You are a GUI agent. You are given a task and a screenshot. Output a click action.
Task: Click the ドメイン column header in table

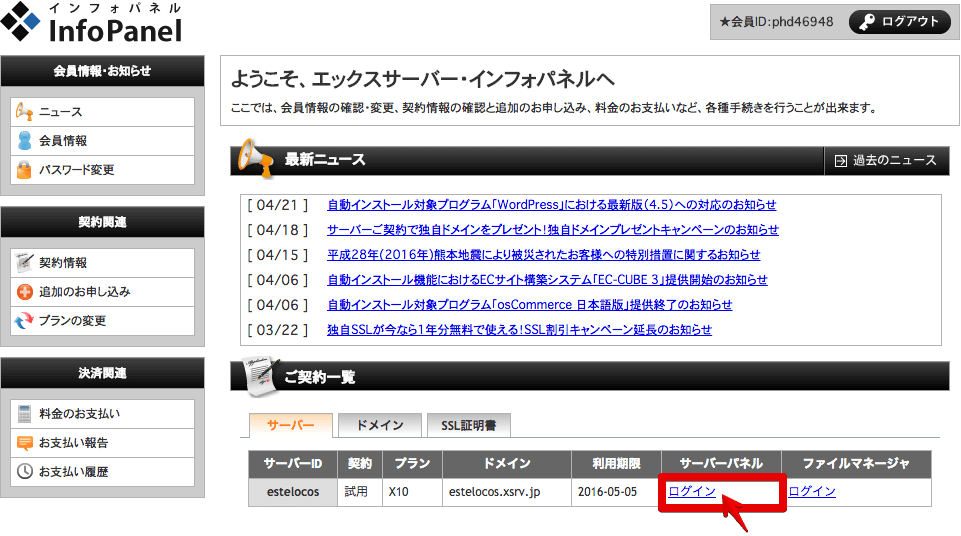(x=507, y=464)
